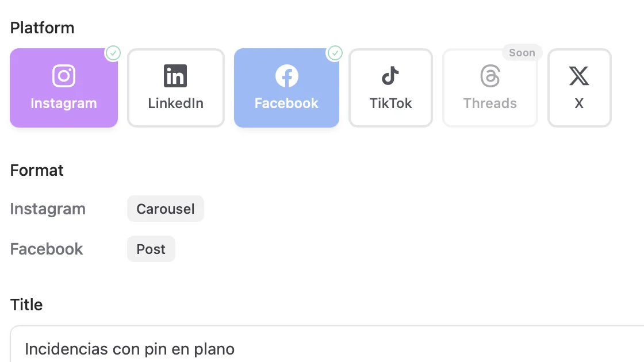Open the Carousel format selector

166,209
